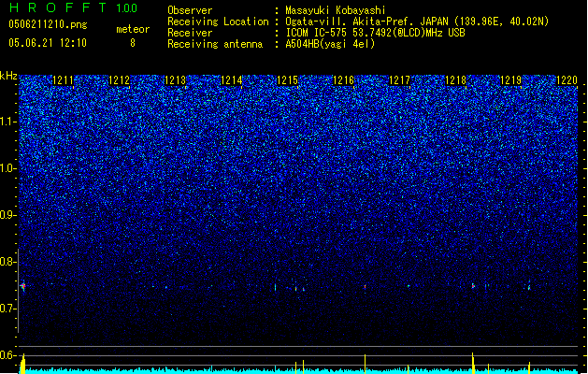Image resolution: width=588 pixels, height=374 pixels.
Task: Click the 1214 time label
Action: (231, 80)
